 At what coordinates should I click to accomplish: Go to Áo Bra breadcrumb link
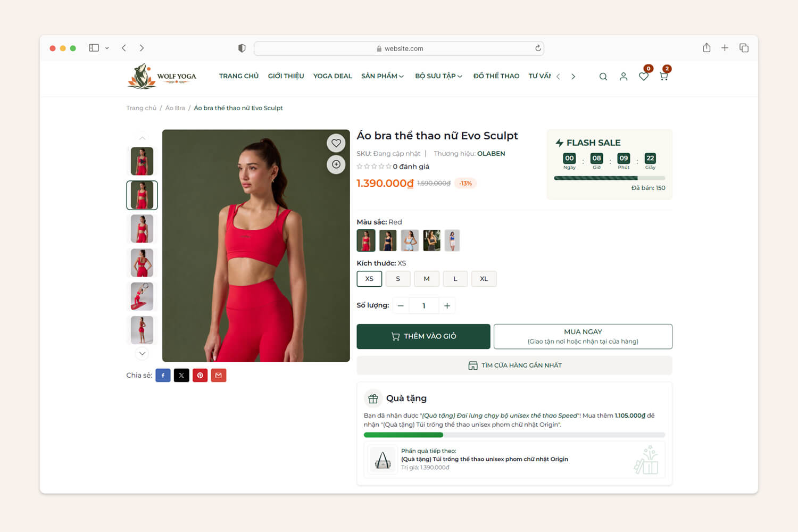pos(175,108)
